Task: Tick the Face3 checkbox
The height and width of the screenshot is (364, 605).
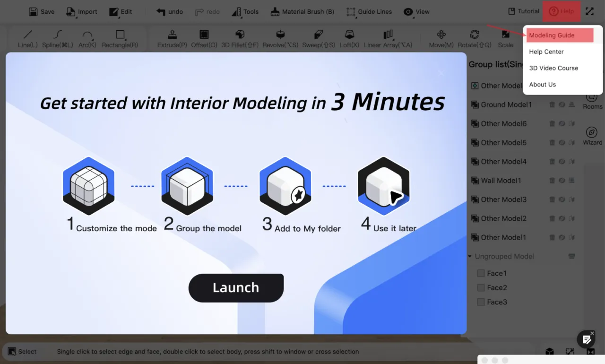Action: tap(481, 302)
